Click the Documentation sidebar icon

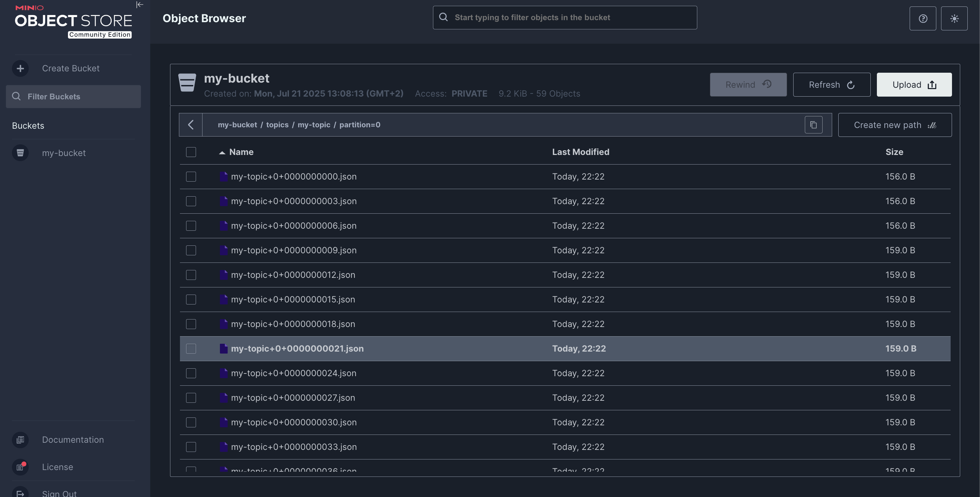point(20,440)
